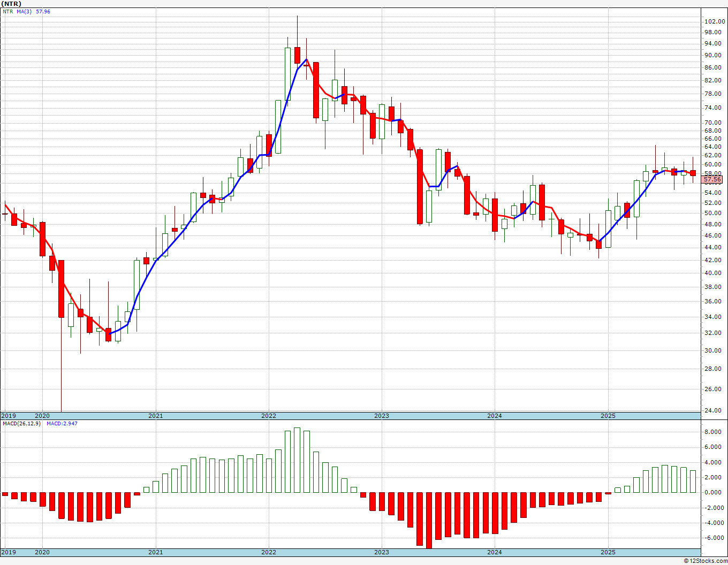Click 2024 on the price chart timeline
The image size is (728, 565).
[x=494, y=416]
